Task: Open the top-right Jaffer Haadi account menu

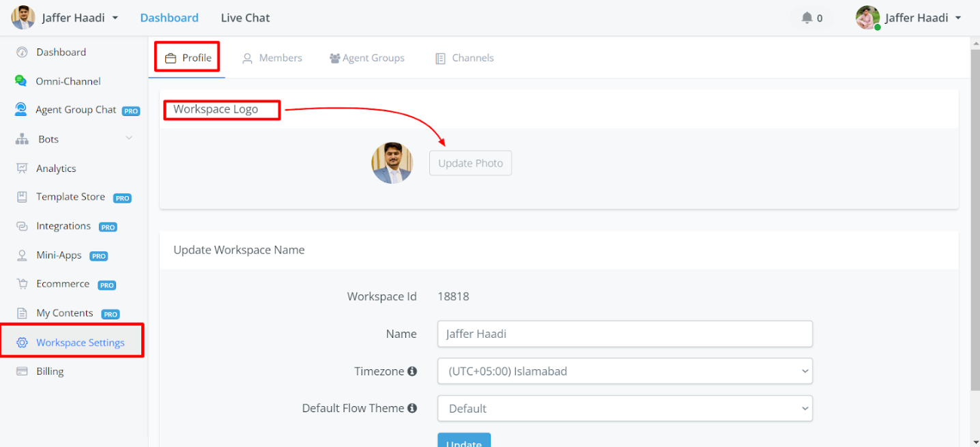Action: point(909,18)
